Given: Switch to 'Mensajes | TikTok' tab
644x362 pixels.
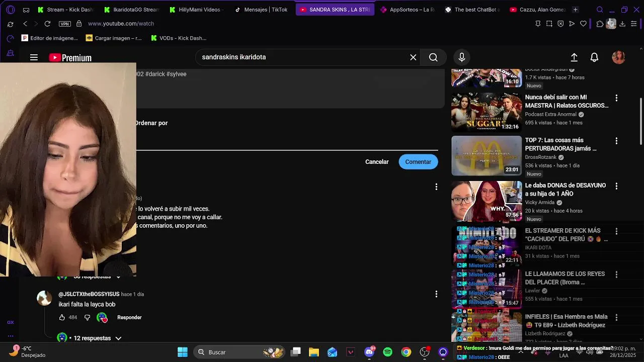Looking at the screenshot, I should (x=262, y=10).
